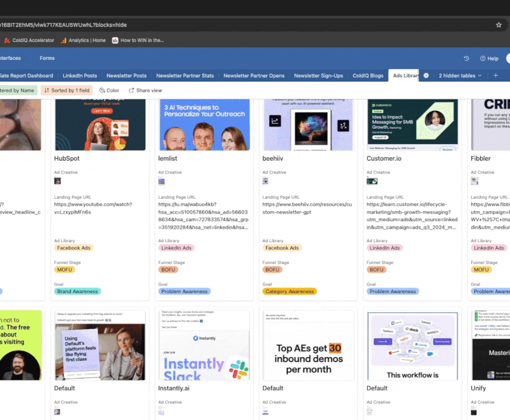Open the lemlist card cover image

pyautogui.click(x=204, y=125)
